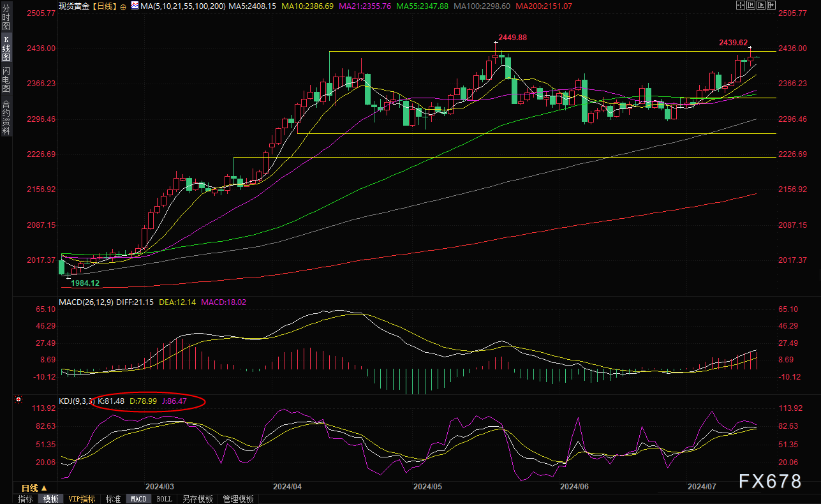Click the chart playback arrow icon
821x504 pixels.
click(x=761, y=5)
